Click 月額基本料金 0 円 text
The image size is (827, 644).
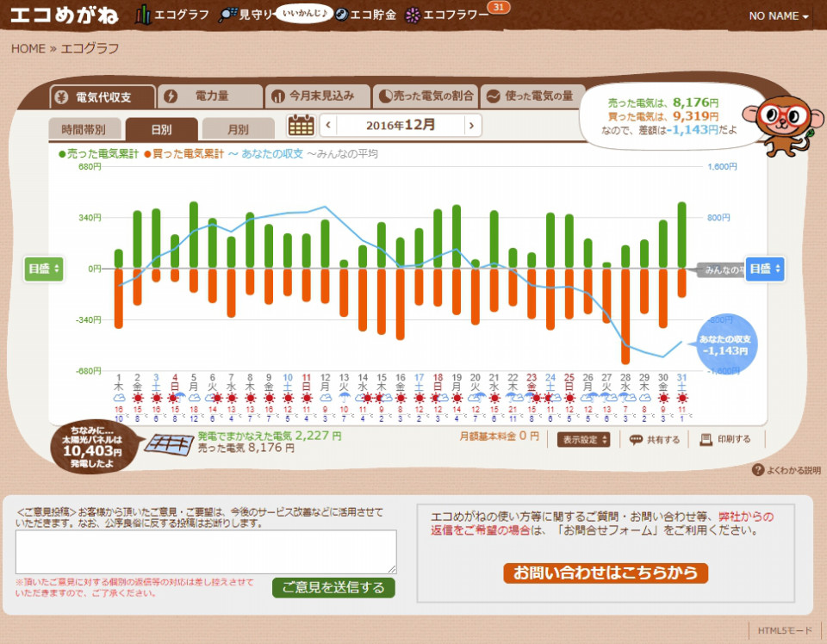[499, 436]
